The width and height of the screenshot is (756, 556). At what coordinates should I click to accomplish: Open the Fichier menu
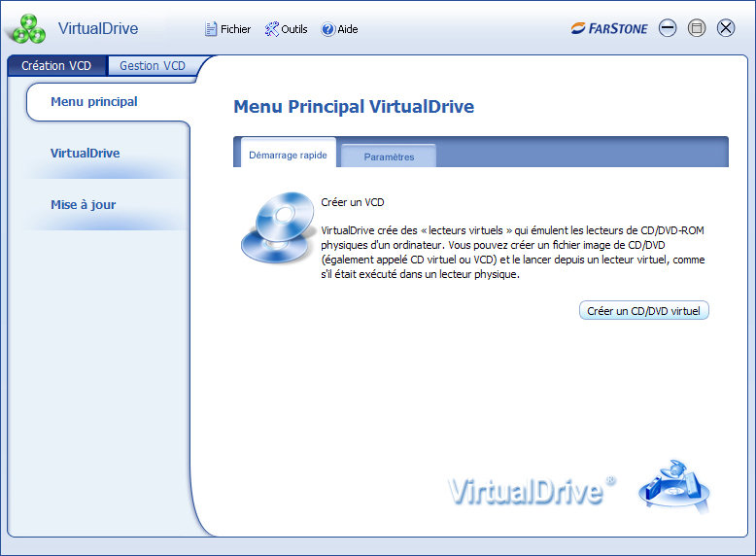click(x=228, y=29)
